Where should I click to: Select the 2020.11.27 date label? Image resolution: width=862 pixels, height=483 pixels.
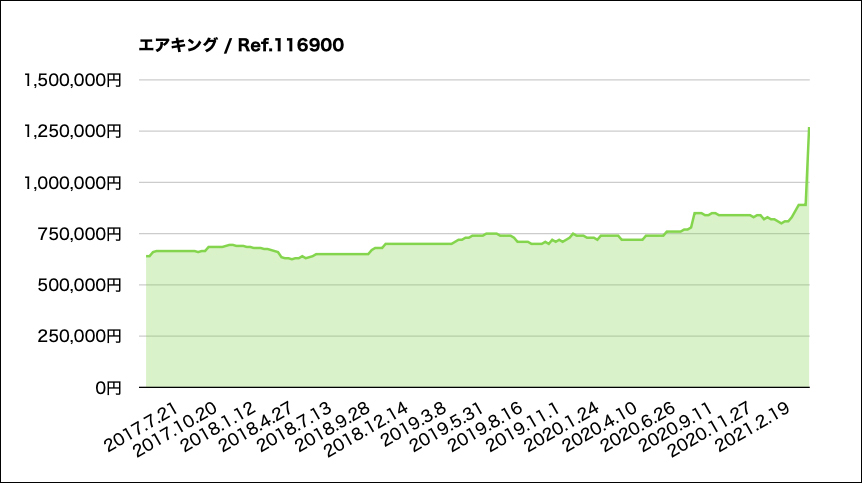click(x=709, y=430)
